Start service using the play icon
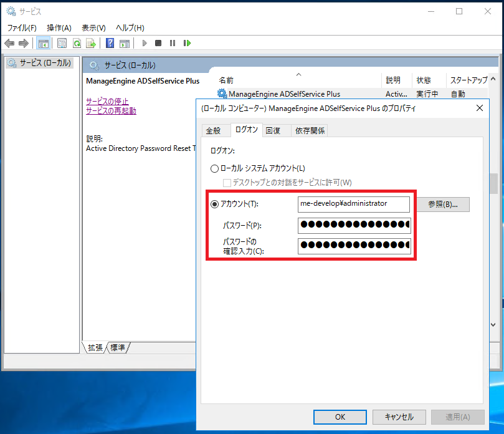 click(145, 43)
